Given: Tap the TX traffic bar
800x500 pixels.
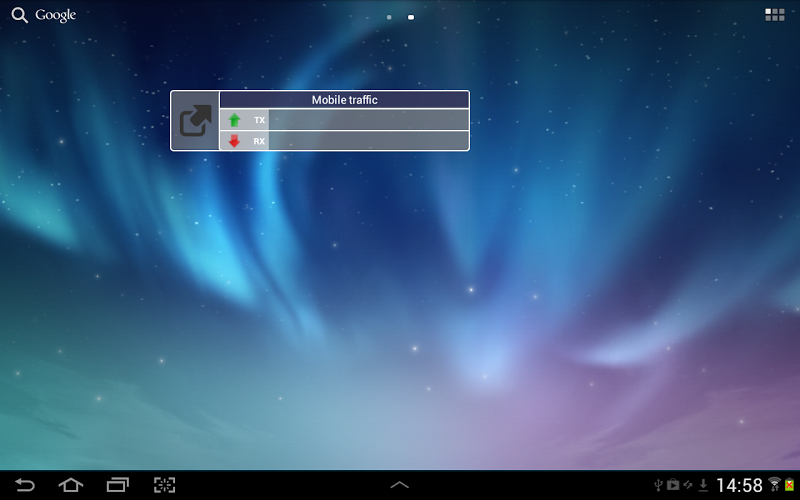Looking at the screenshot, I should pos(368,120).
